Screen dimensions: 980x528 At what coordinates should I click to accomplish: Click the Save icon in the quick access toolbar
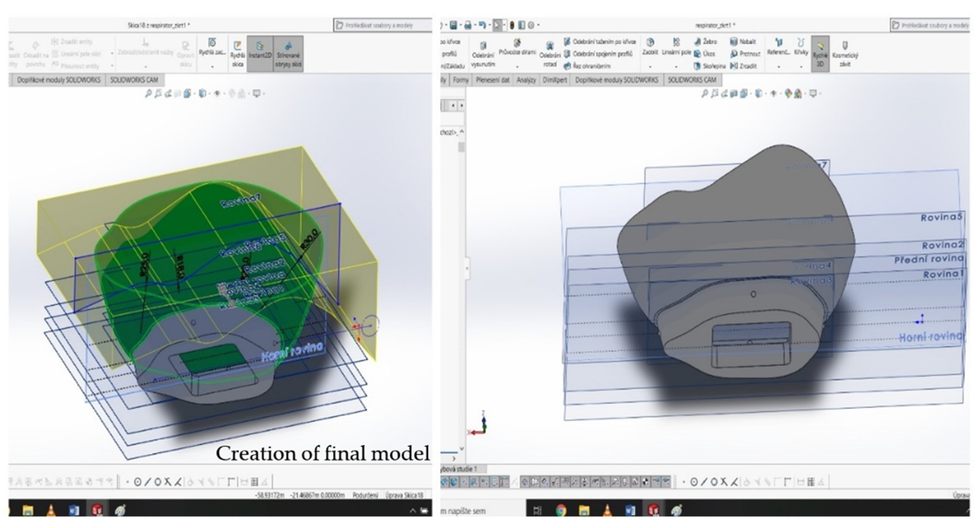[x=453, y=25]
